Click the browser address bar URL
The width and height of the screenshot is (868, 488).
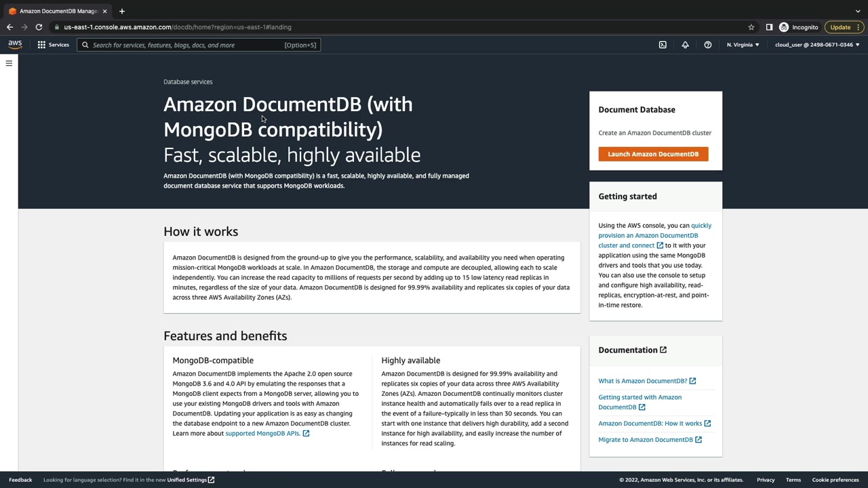[178, 27]
